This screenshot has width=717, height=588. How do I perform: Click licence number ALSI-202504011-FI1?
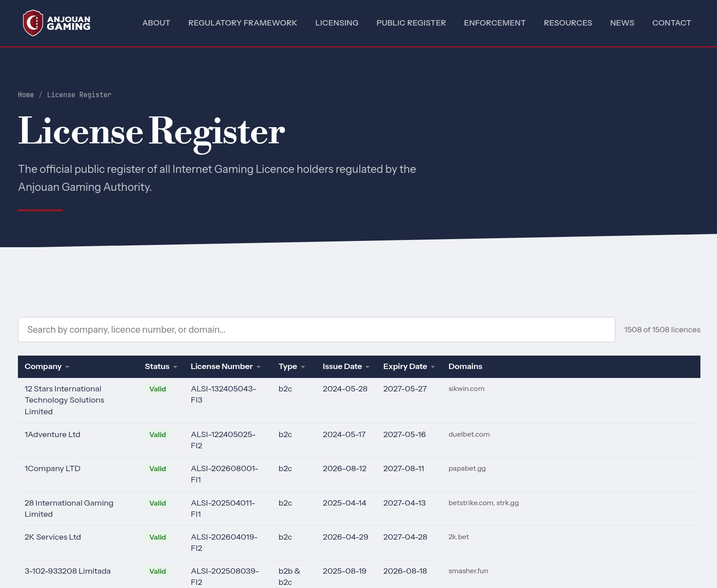(x=223, y=509)
